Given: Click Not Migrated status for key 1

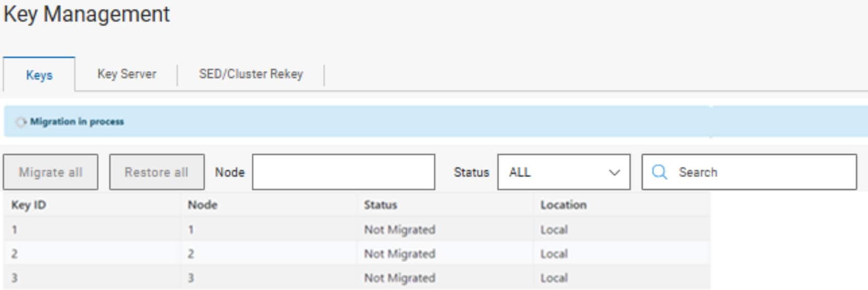Looking at the screenshot, I should click(400, 229).
